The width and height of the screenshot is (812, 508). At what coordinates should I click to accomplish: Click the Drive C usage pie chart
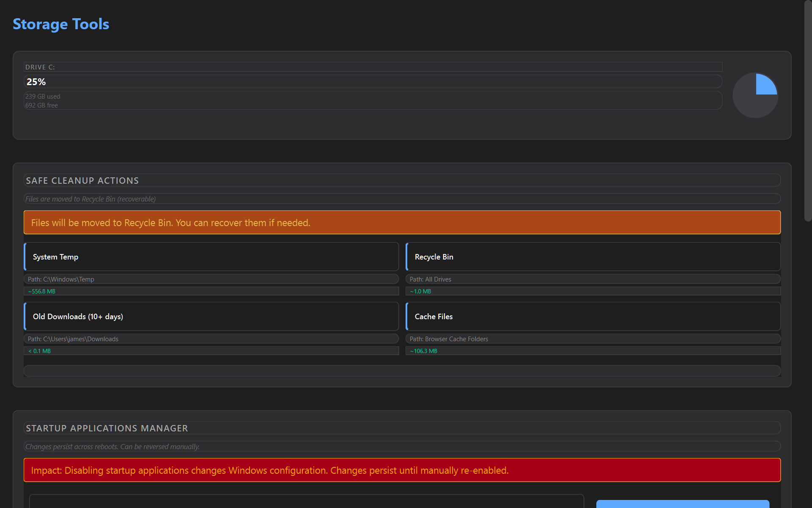(755, 95)
